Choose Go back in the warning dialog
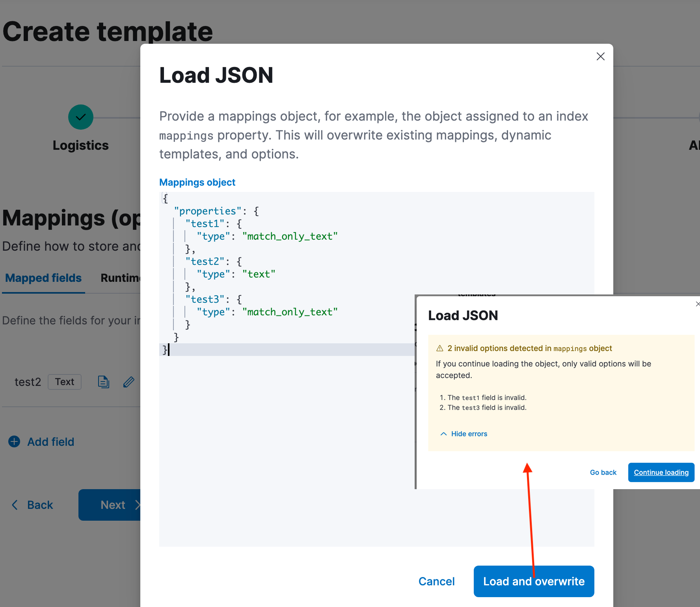 (x=603, y=472)
